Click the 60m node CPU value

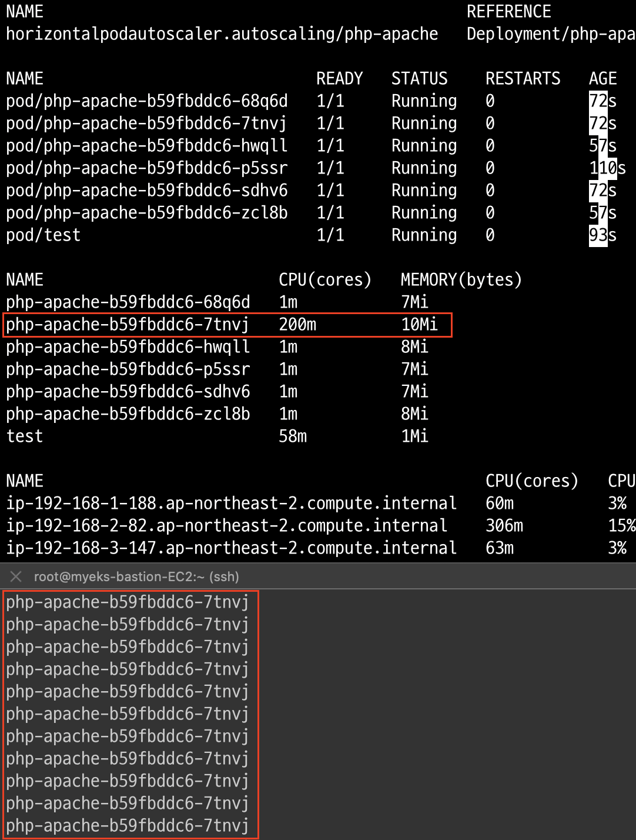click(500, 504)
